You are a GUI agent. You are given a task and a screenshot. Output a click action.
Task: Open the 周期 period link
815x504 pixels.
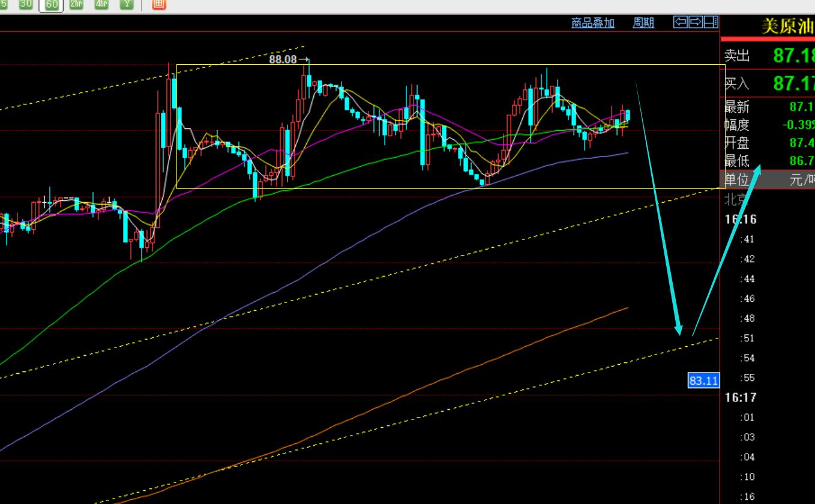[x=643, y=23]
